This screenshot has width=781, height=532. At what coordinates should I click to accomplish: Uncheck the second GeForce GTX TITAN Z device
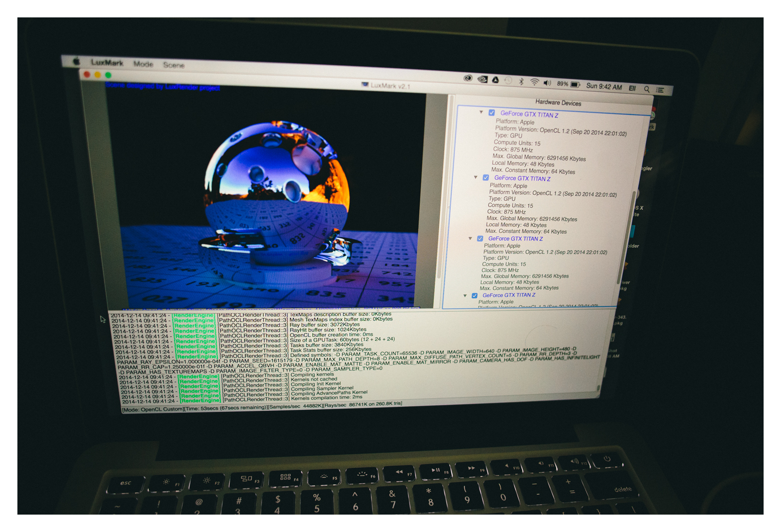pos(486,177)
